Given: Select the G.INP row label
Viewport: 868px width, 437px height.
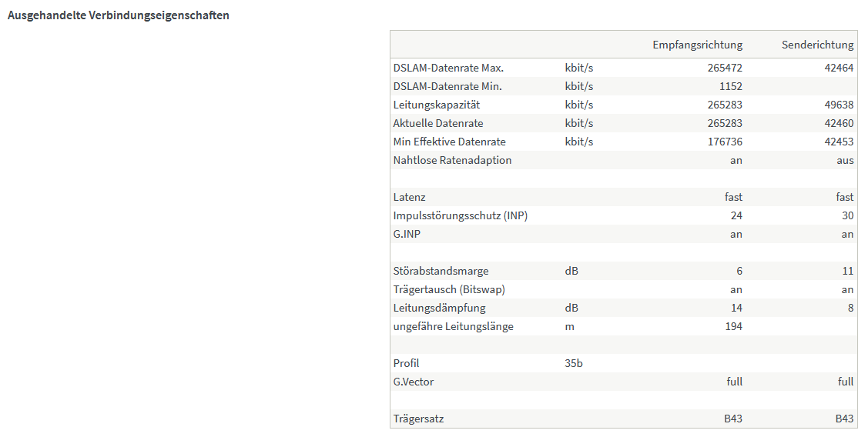Looking at the screenshot, I should click(x=408, y=234).
